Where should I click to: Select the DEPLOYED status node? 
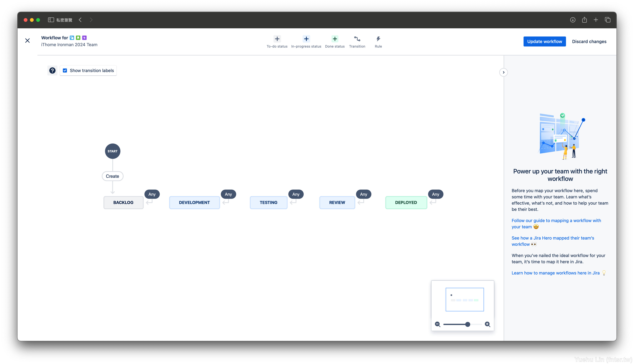point(406,202)
